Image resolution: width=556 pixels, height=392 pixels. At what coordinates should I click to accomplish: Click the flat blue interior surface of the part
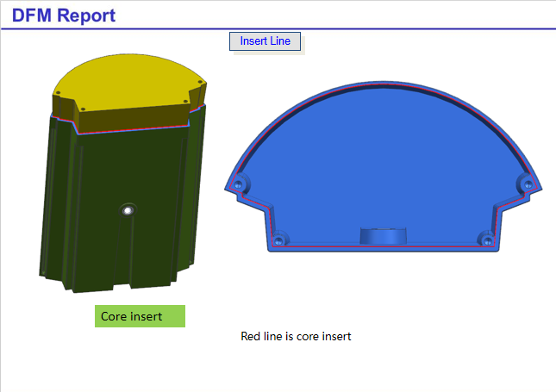pos(379,164)
